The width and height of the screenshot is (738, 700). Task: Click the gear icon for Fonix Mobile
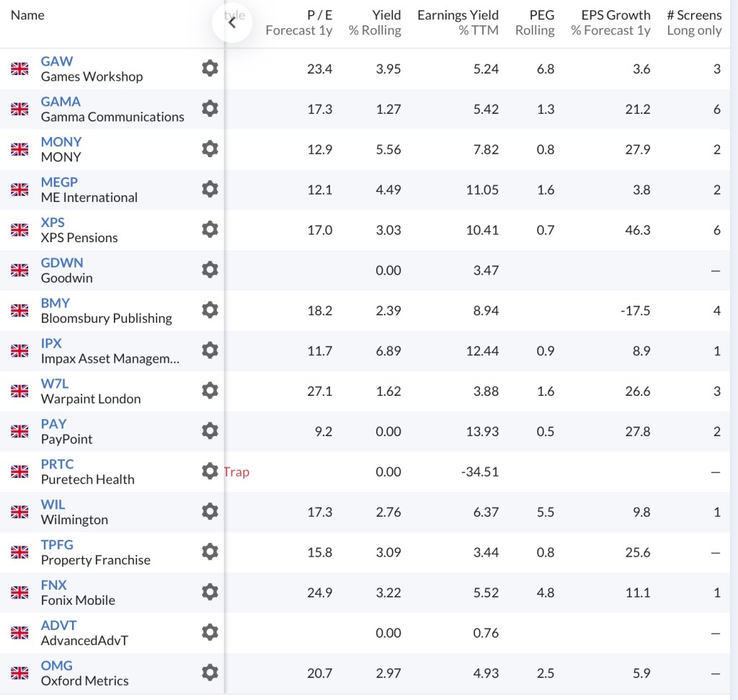[x=210, y=592]
